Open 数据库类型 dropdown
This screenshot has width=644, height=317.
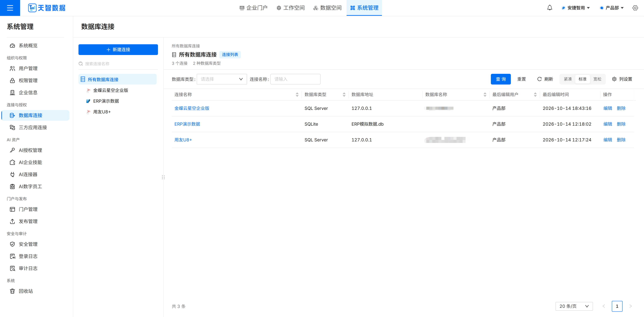click(222, 79)
